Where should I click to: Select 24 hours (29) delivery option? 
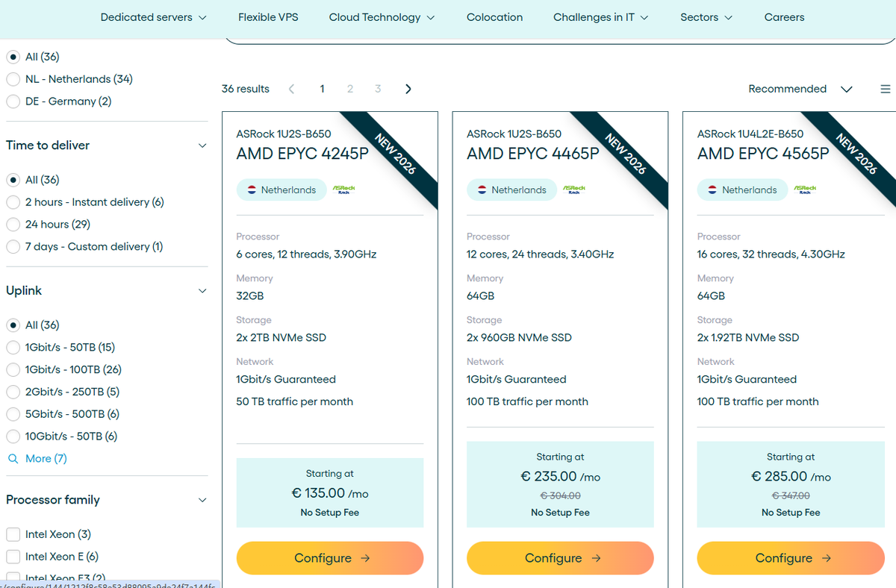pyautogui.click(x=13, y=225)
